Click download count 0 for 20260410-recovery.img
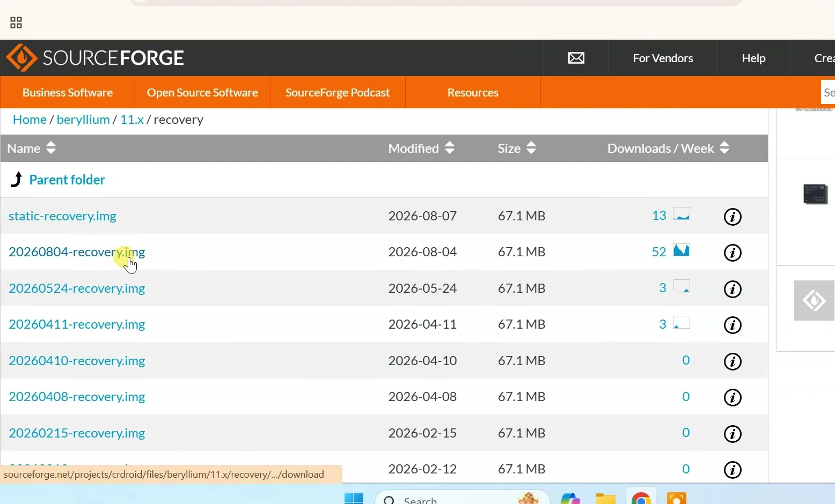The width and height of the screenshot is (835, 504). [x=686, y=360]
